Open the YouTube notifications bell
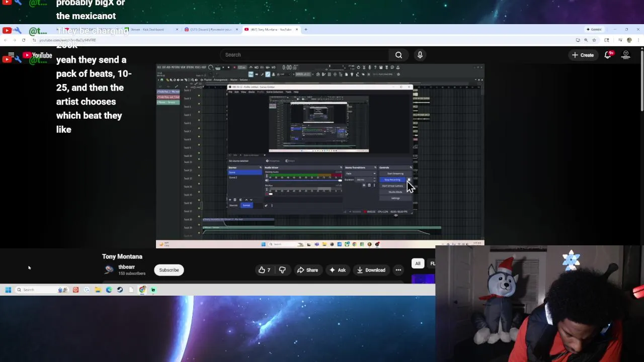The height and width of the screenshot is (362, 644). 608,55
